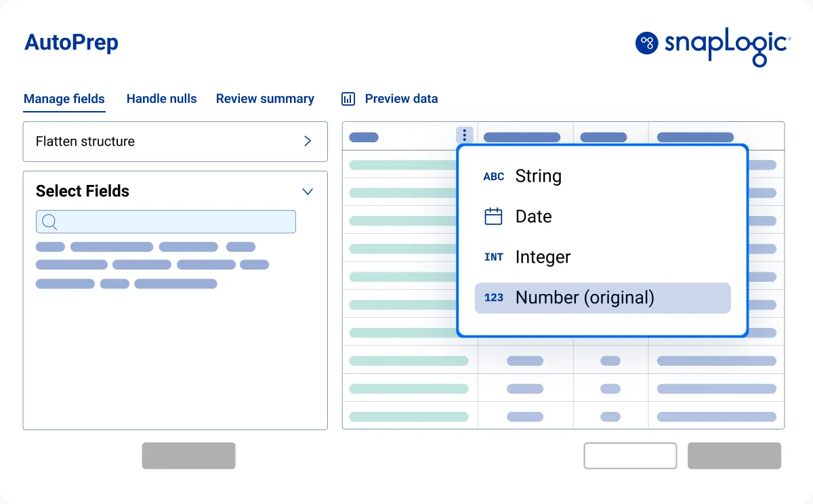
Task: Click the SnapLogic logo icon
Action: 647,43
